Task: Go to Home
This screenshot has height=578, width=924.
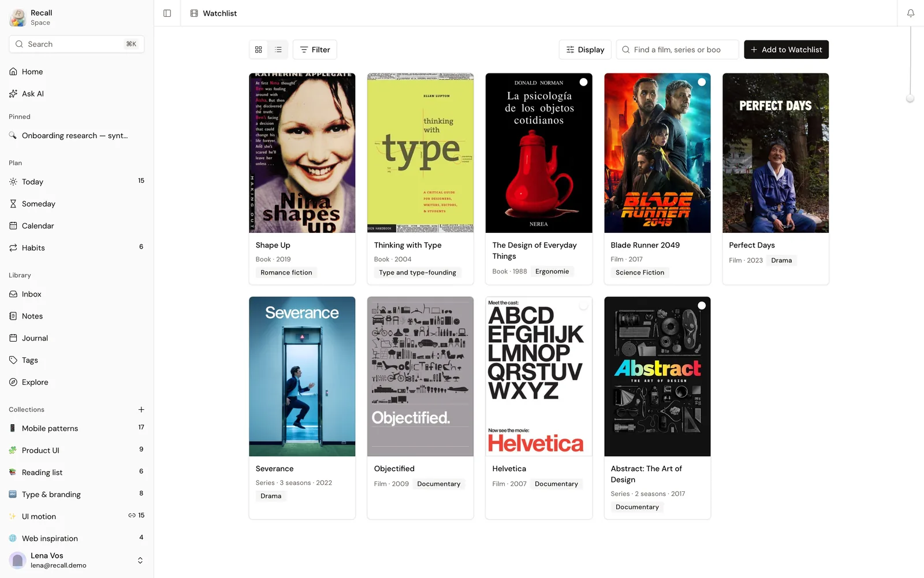Action: pyautogui.click(x=77, y=72)
